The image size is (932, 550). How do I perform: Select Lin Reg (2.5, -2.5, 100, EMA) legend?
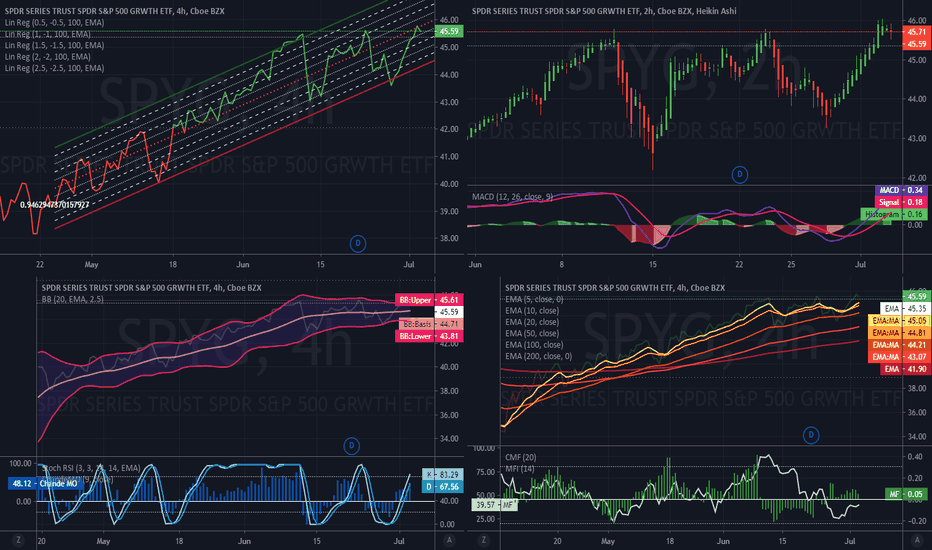[54, 68]
